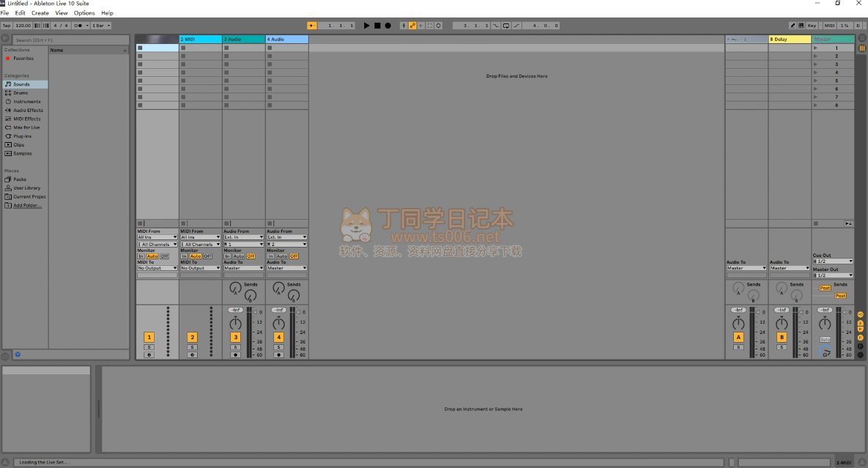868x468 pixels.
Task: Solo track 2 MIDI
Action: pos(192,347)
